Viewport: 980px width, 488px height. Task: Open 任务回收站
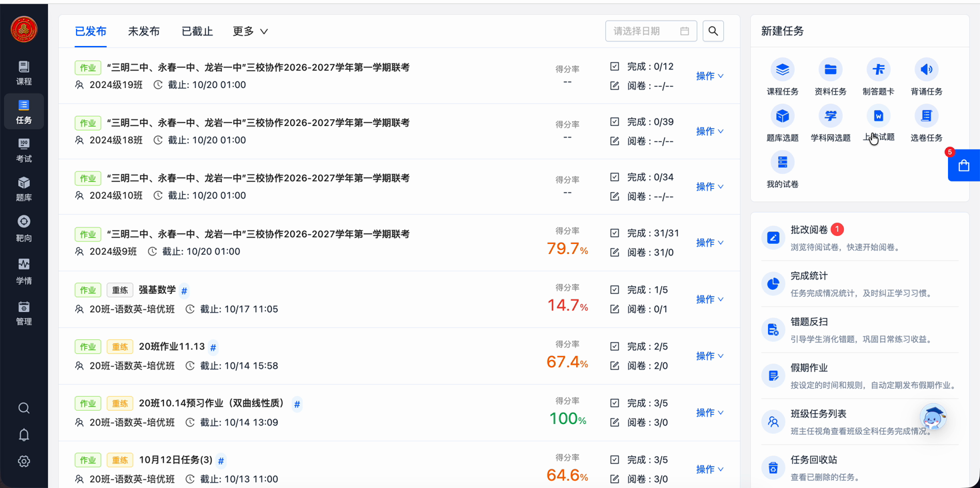[860, 468]
